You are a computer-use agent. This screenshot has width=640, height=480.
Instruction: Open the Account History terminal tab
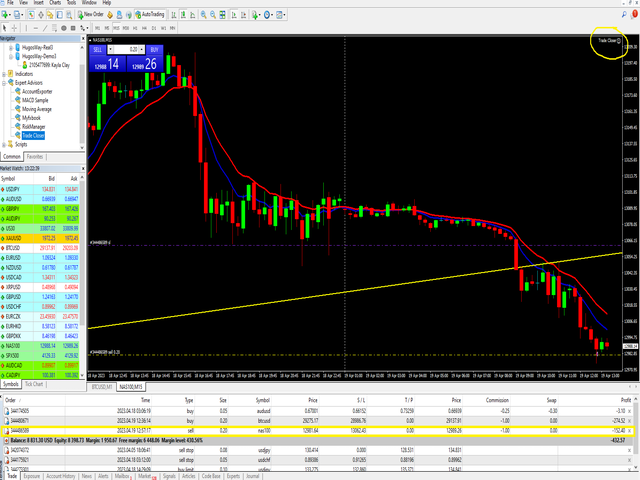pos(60,476)
